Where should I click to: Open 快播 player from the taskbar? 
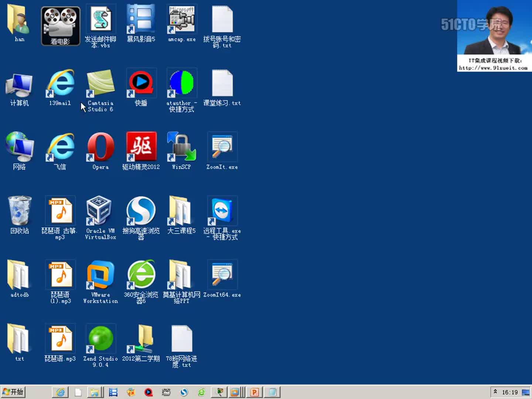(x=149, y=392)
